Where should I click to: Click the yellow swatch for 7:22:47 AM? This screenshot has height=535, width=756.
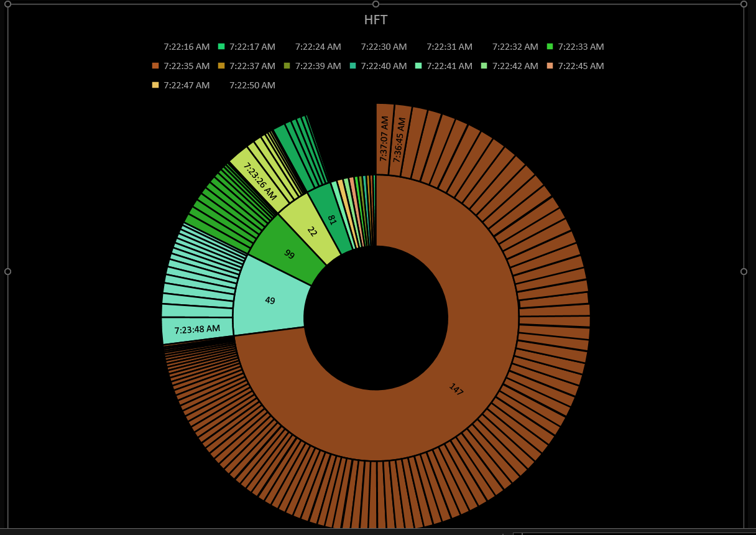[155, 85]
